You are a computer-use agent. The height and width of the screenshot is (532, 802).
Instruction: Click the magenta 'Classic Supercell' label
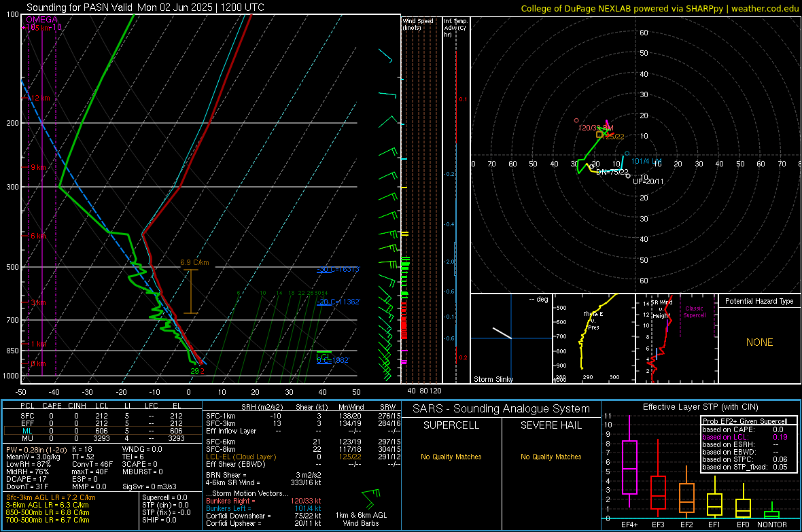coord(694,312)
